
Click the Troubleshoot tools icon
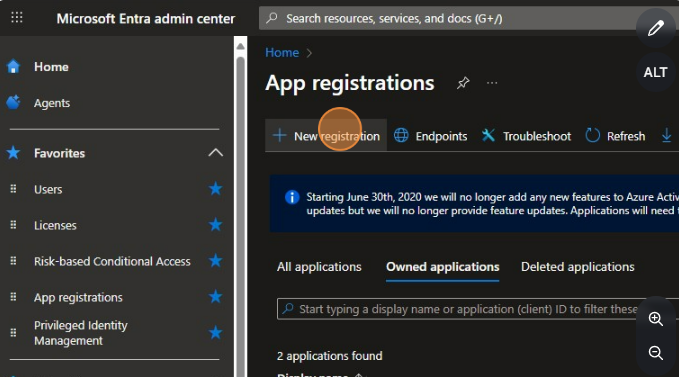[x=488, y=135]
